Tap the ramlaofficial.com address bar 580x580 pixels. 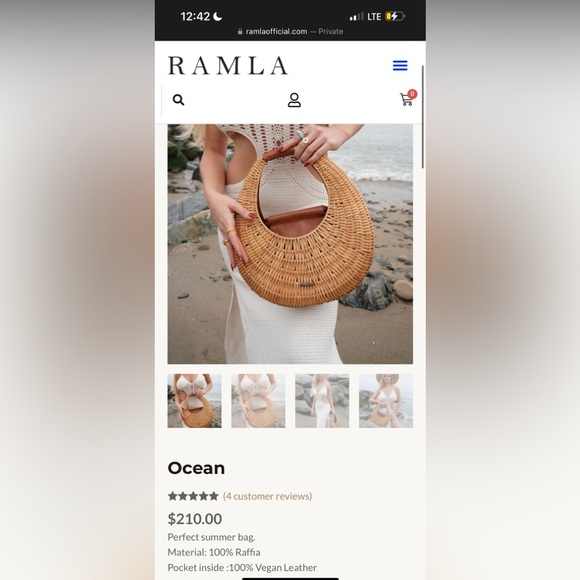tap(290, 31)
